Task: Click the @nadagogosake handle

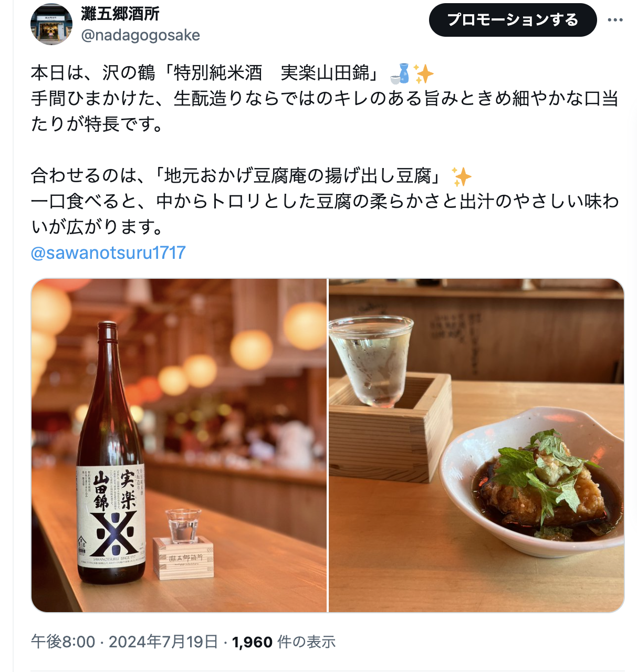Action: coord(141,35)
